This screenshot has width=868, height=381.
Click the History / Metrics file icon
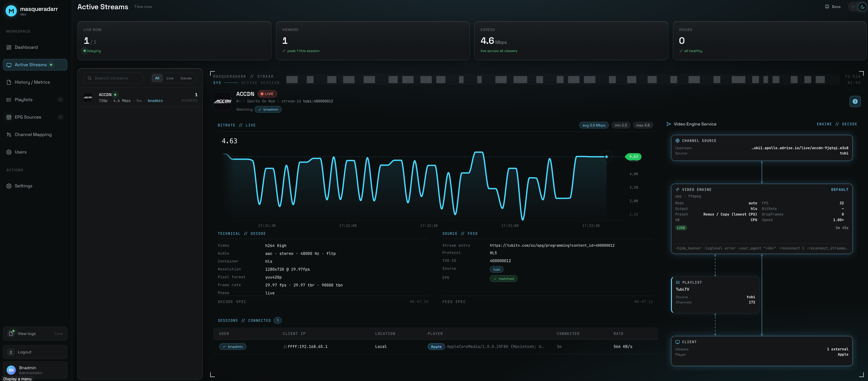point(9,82)
